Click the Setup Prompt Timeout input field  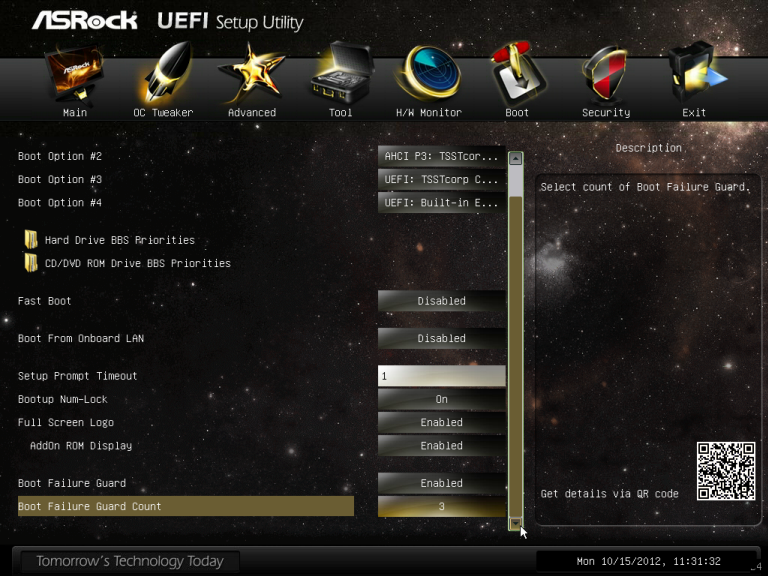441,376
